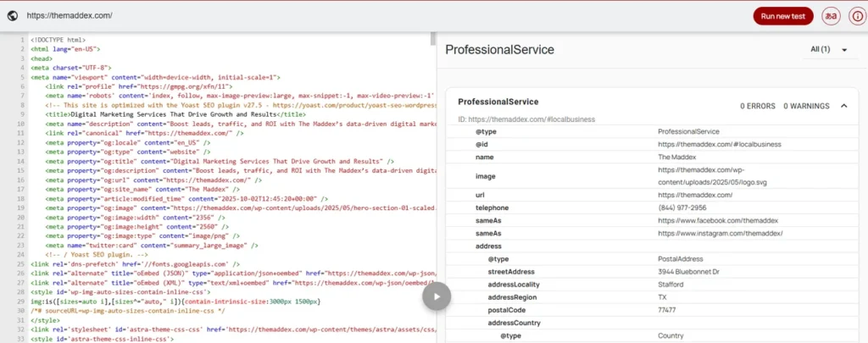This screenshot has height=343, width=868.
Task: Click the 0 ERRORS label
Action: pos(758,106)
